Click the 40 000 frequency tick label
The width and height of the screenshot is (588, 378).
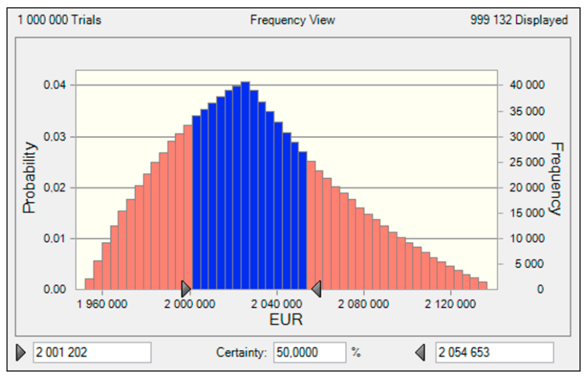pos(527,85)
